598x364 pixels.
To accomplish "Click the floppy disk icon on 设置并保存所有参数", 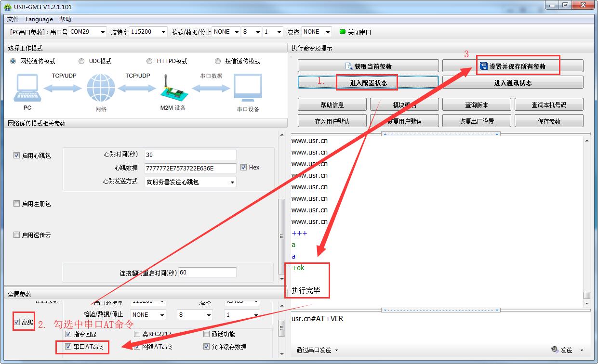I will tap(483, 66).
